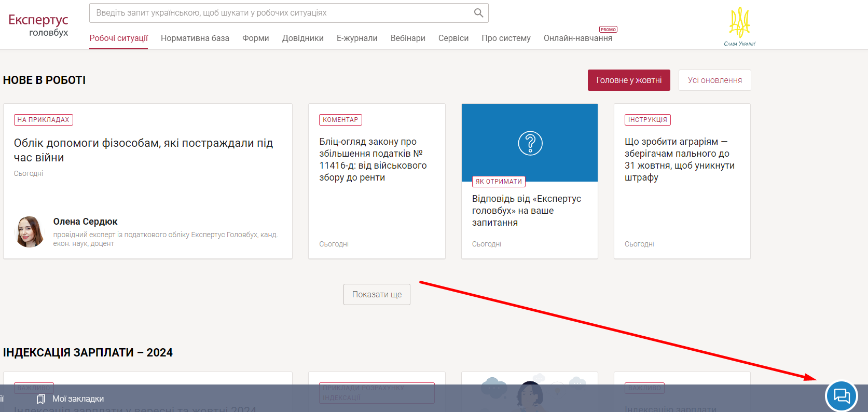
Task: Open Онлайн-навчання with PROMO badge
Action: 577,38
